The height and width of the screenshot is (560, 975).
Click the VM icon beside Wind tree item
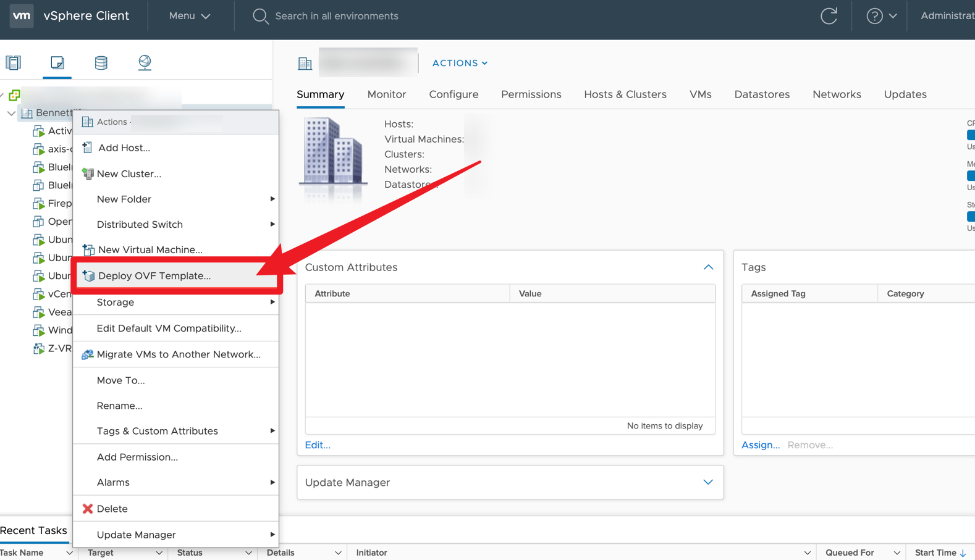[38, 330]
